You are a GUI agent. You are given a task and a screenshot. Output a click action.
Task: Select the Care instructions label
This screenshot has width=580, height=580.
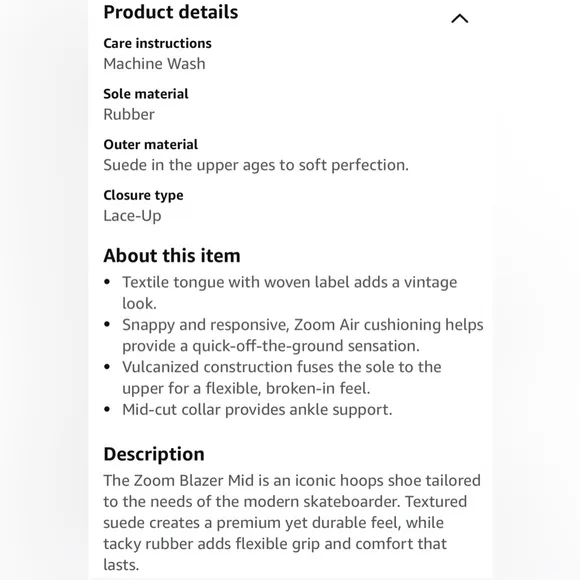tap(157, 43)
